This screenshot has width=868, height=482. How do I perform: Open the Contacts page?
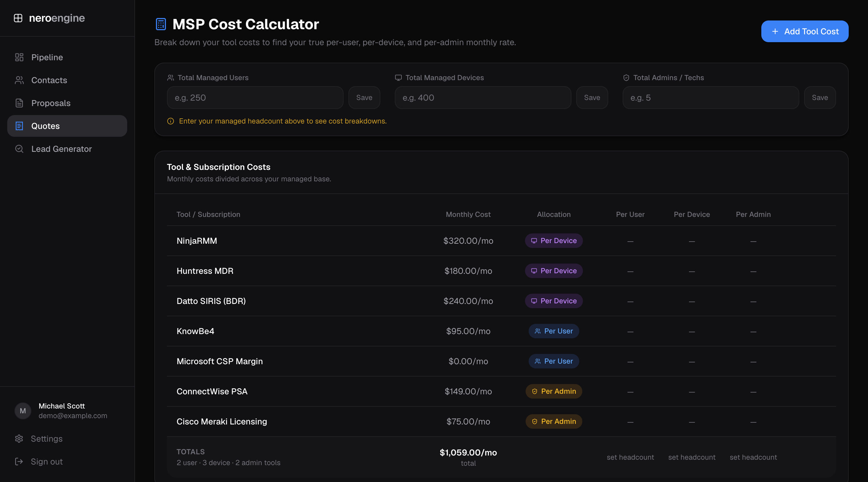[x=67, y=80]
